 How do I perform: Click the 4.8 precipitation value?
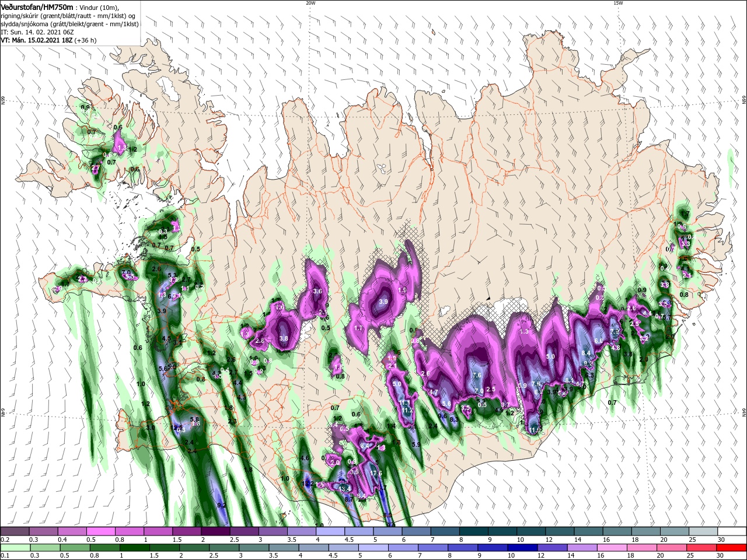[x=616, y=348]
